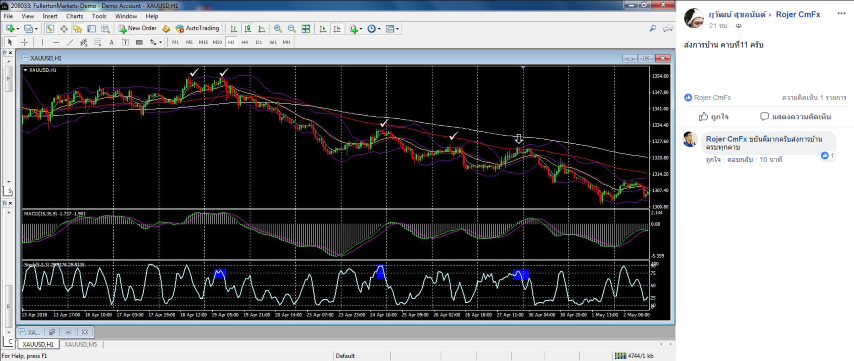Screen dimensions: 854x361
Task: Switch to the XAUUSD,M5 chart tab
Action: [81, 344]
